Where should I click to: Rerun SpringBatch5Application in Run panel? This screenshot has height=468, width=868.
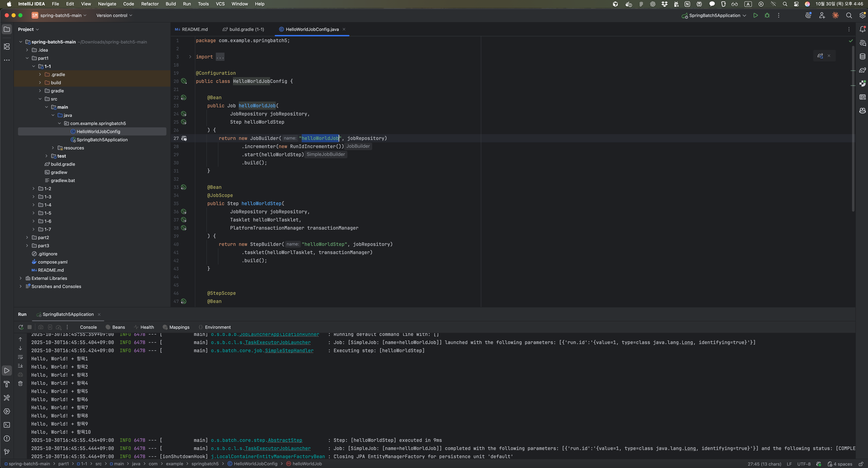21,327
